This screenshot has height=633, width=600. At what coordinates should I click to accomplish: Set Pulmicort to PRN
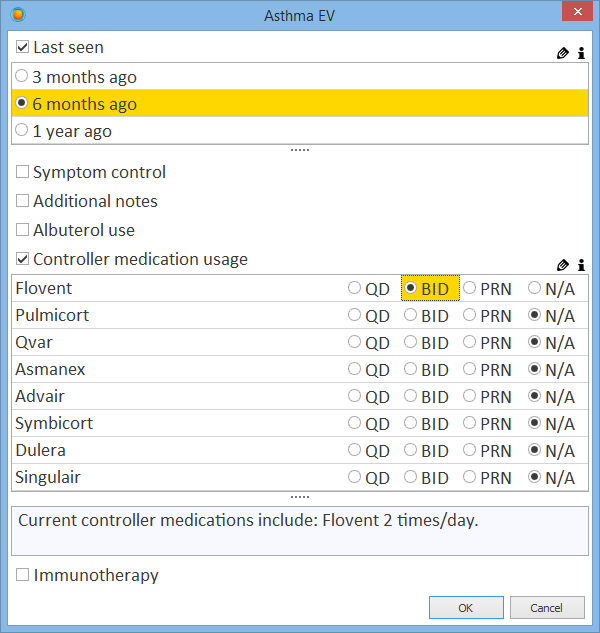(469, 315)
